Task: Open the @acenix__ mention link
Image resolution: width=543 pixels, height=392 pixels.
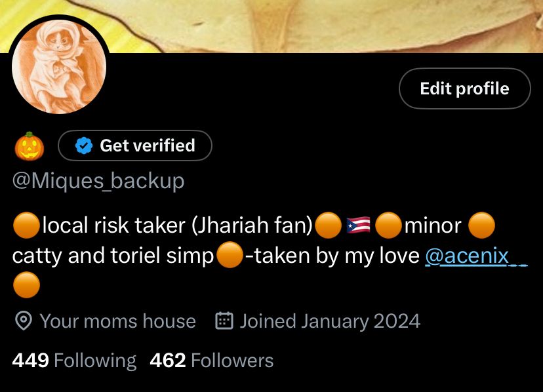Action: click(x=476, y=256)
